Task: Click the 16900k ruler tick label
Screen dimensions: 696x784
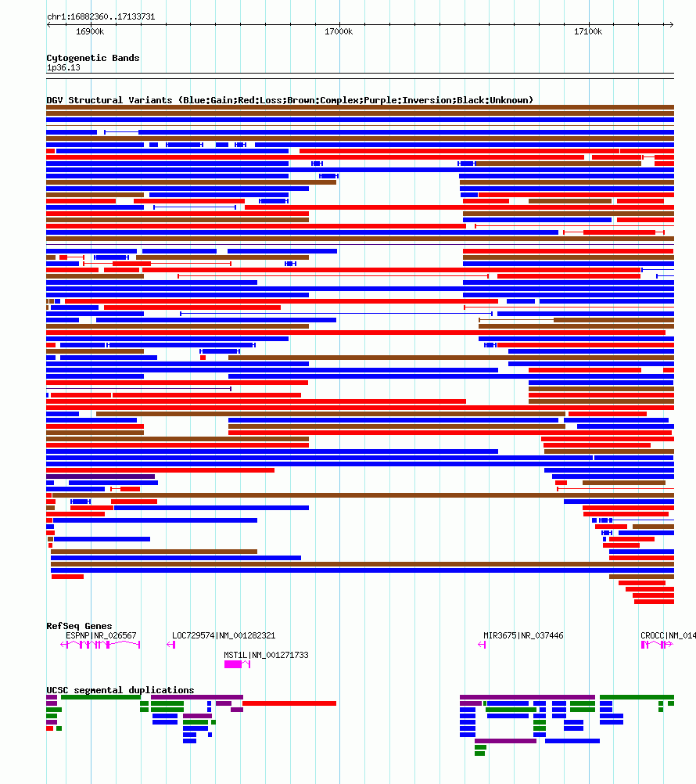Action: [90, 31]
